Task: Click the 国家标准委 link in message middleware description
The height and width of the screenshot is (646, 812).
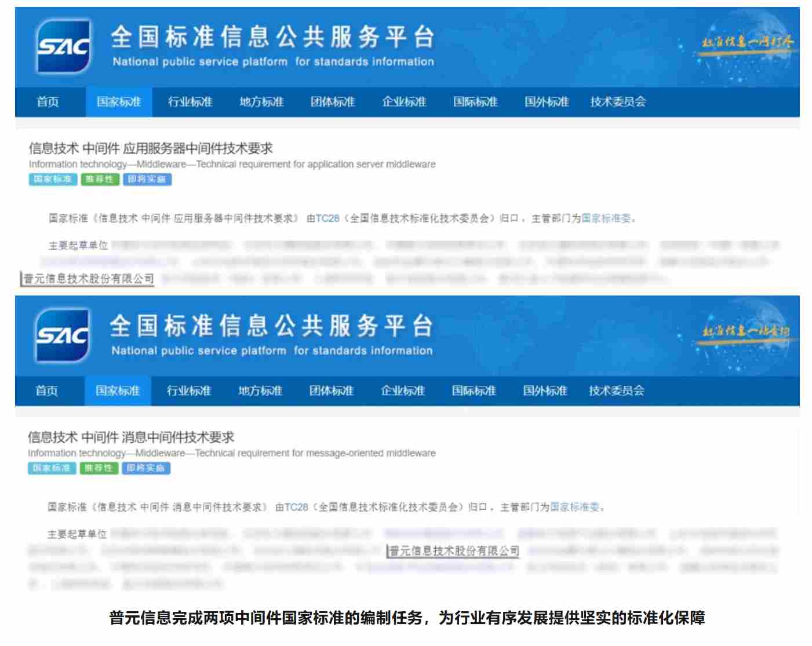Action: (574, 508)
